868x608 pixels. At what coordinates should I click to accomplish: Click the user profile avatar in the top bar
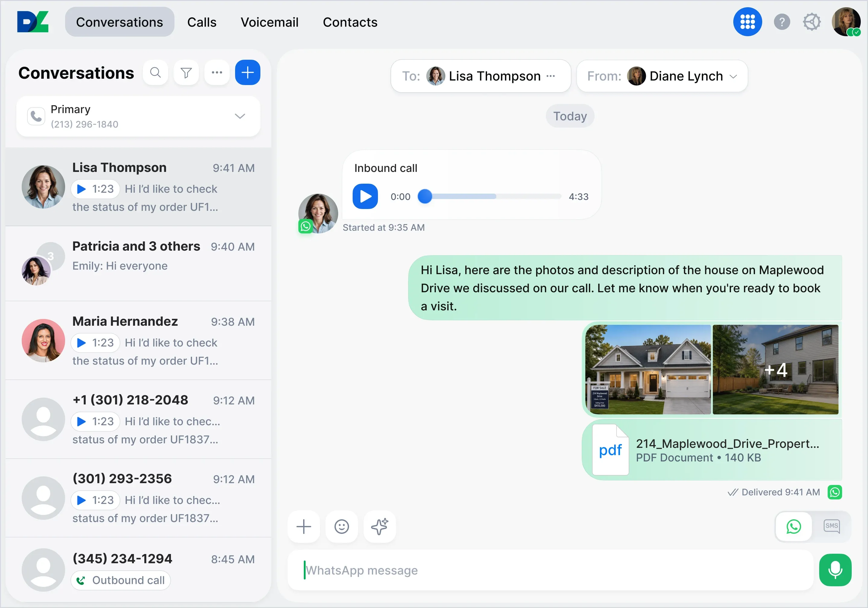point(846,22)
